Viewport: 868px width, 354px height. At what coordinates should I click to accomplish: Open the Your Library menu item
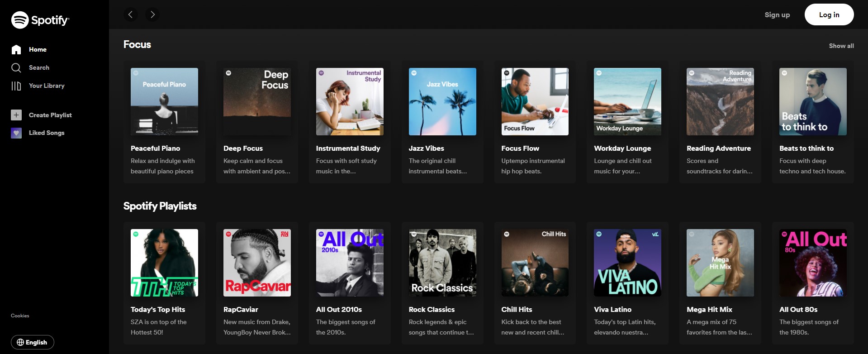click(x=47, y=86)
